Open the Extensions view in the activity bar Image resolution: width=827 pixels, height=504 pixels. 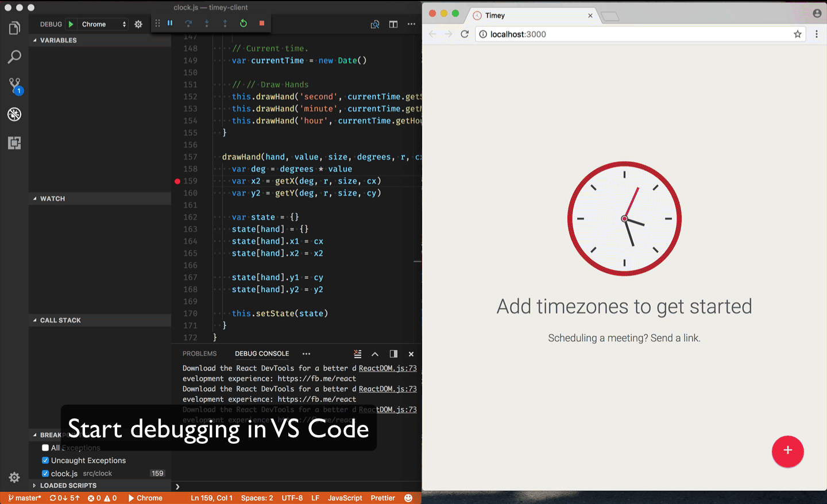(14, 143)
